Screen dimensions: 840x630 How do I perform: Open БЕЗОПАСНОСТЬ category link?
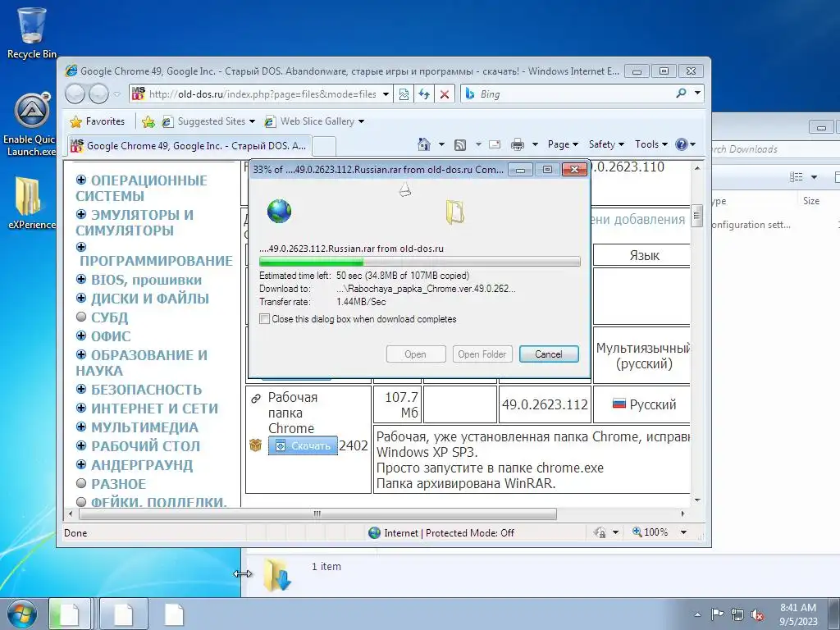pos(146,390)
